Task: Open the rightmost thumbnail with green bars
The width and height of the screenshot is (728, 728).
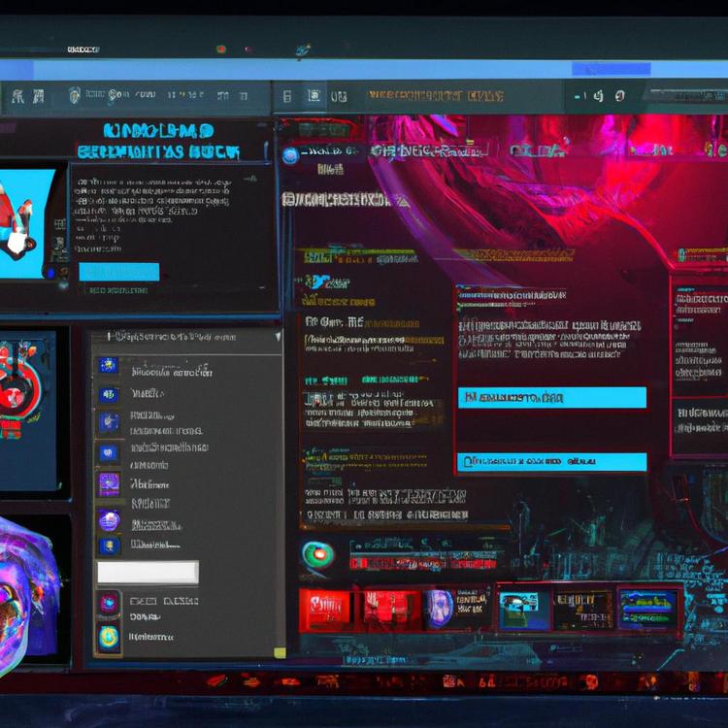Action: pyautogui.click(x=649, y=610)
